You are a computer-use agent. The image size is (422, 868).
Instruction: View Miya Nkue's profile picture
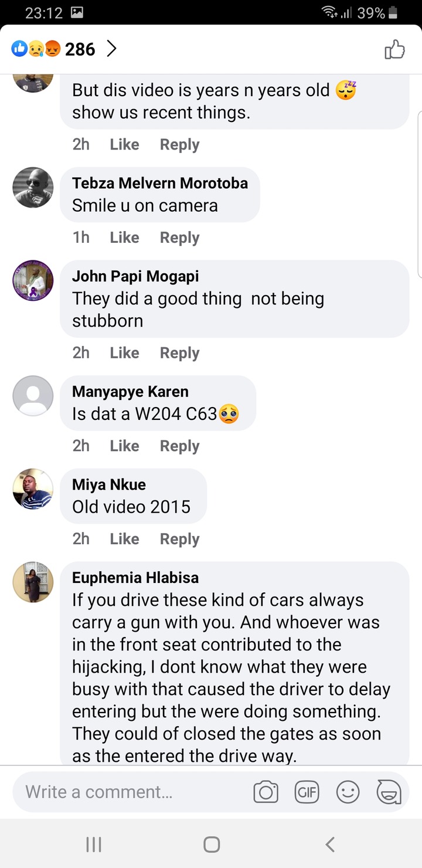pos(33,489)
